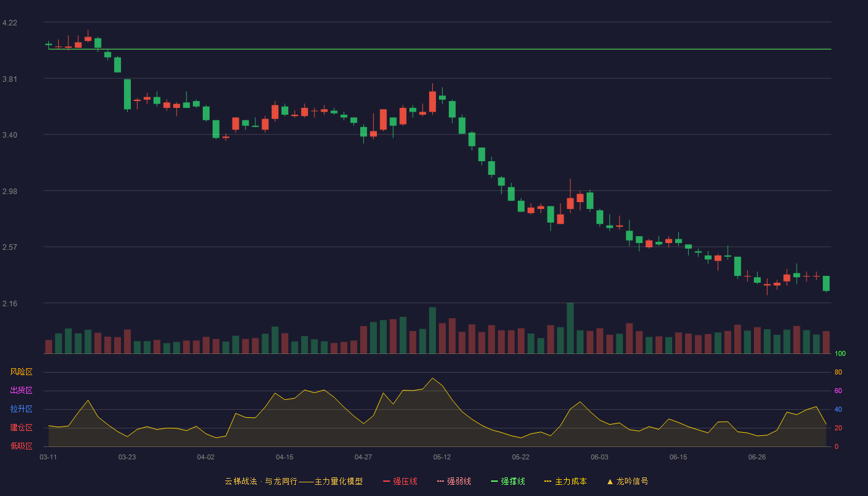Image resolution: width=868 pixels, height=496 pixels.
Task: Click the 风险区 zone label
Action: 21,372
